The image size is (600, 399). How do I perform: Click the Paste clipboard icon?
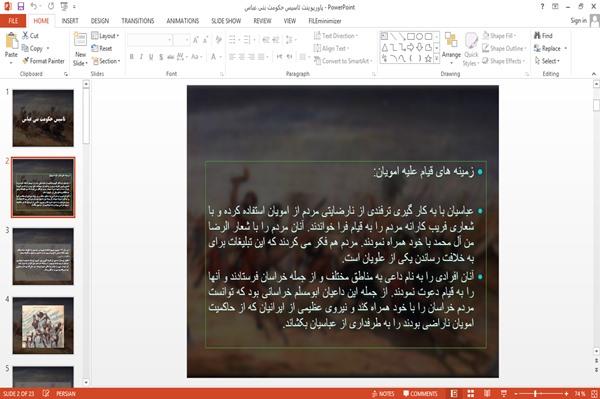[11, 41]
